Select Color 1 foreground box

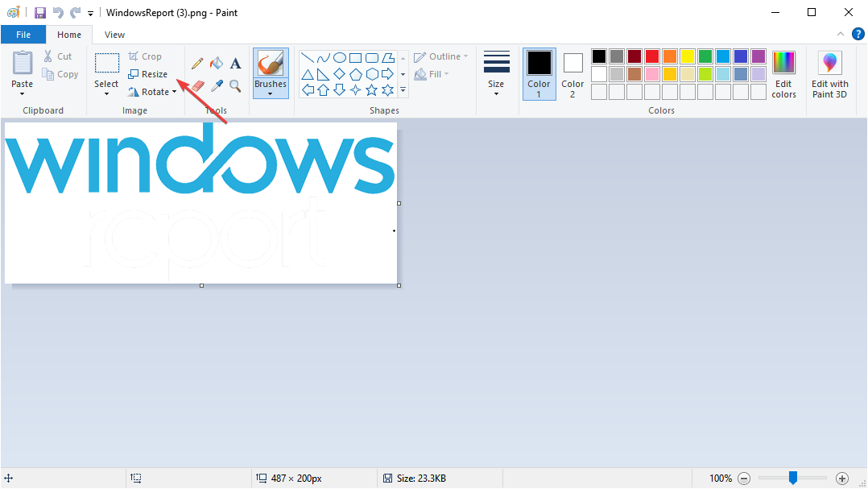click(539, 74)
